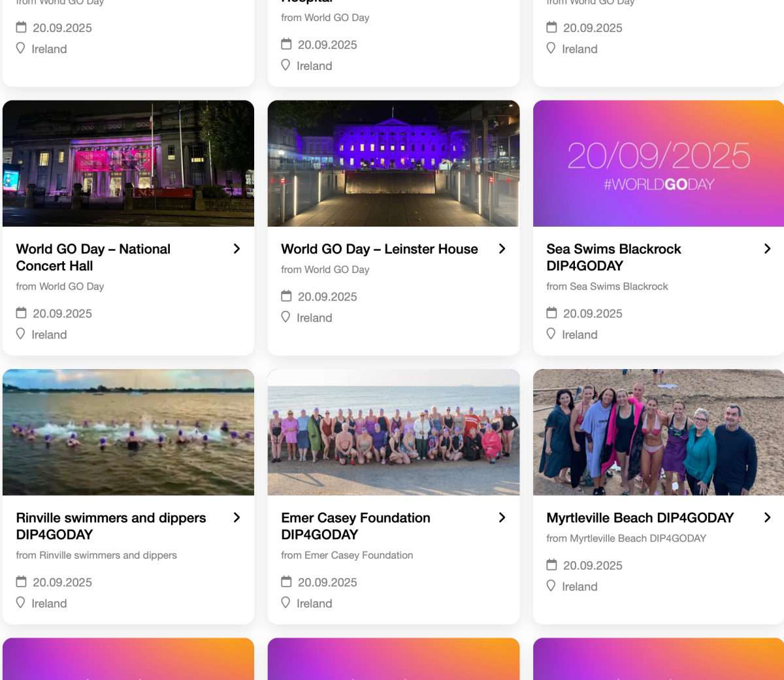The width and height of the screenshot is (784, 680).
Task: Click calendar icon on National Concert Hall card
Action: 22,313
